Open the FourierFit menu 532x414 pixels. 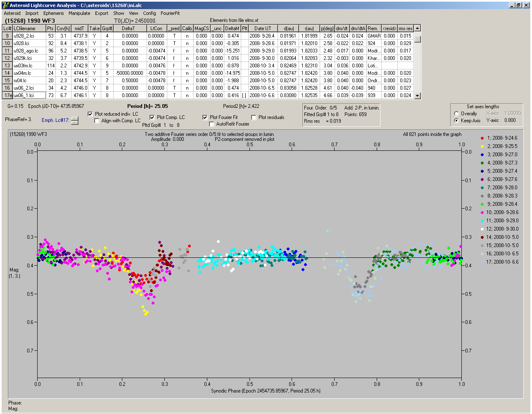170,13
